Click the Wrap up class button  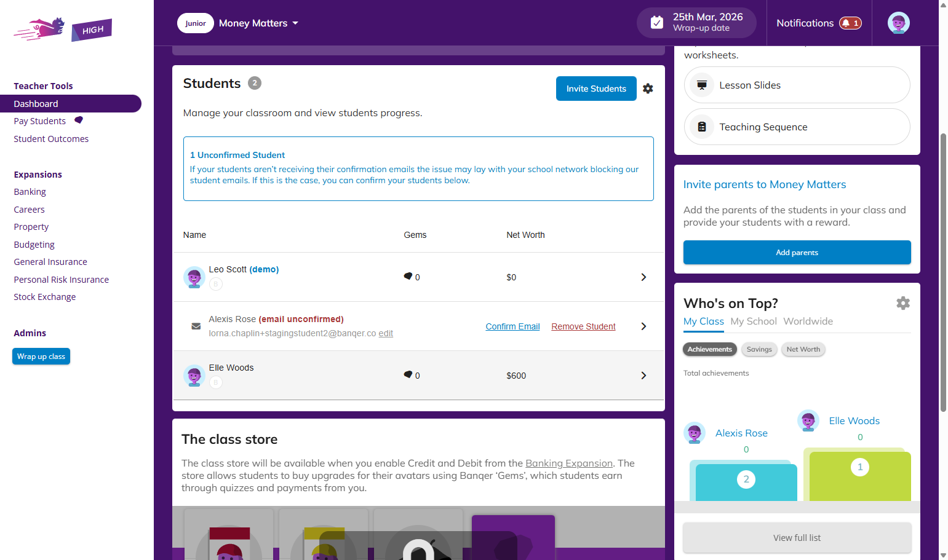pyautogui.click(x=41, y=357)
